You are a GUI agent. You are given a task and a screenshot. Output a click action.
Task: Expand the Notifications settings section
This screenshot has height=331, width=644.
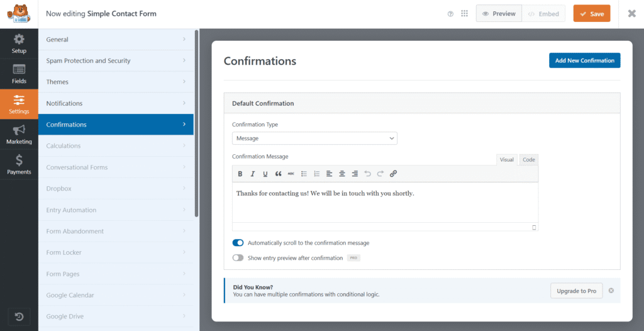116,103
